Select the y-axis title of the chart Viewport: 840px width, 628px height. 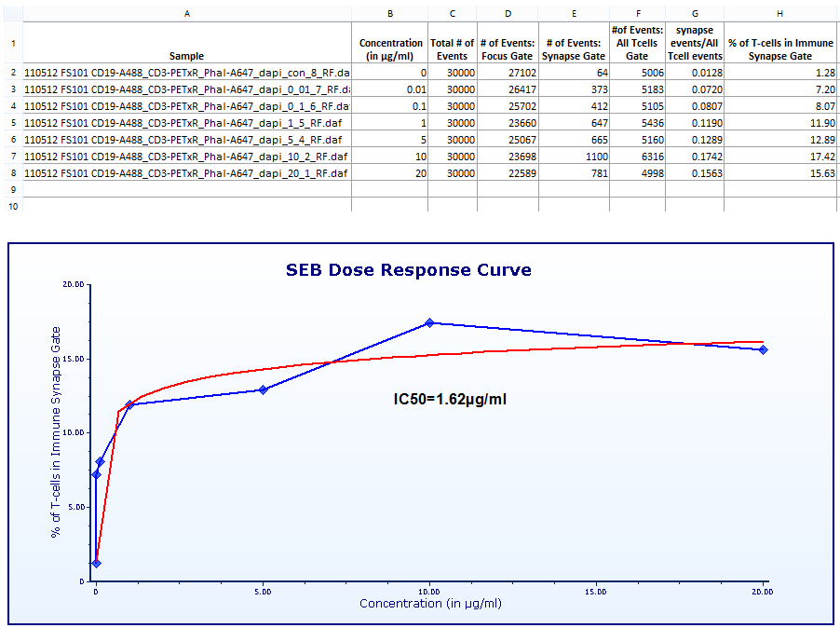coord(57,432)
